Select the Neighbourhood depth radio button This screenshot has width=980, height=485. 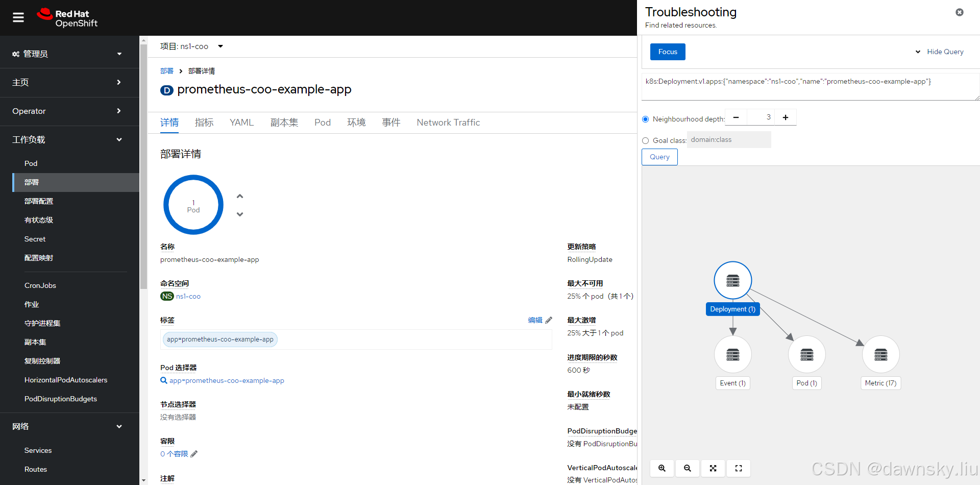(x=645, y=119)
